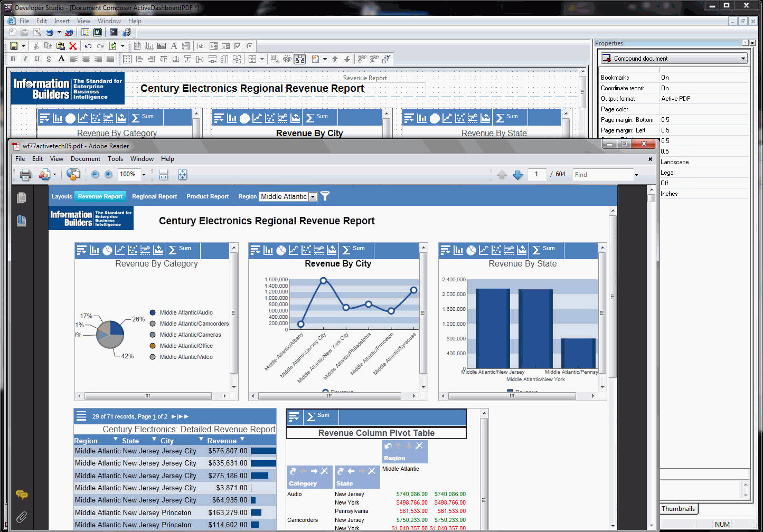
Task: Open the Revenue column header dropdown arrow
Action: (242, 439)
